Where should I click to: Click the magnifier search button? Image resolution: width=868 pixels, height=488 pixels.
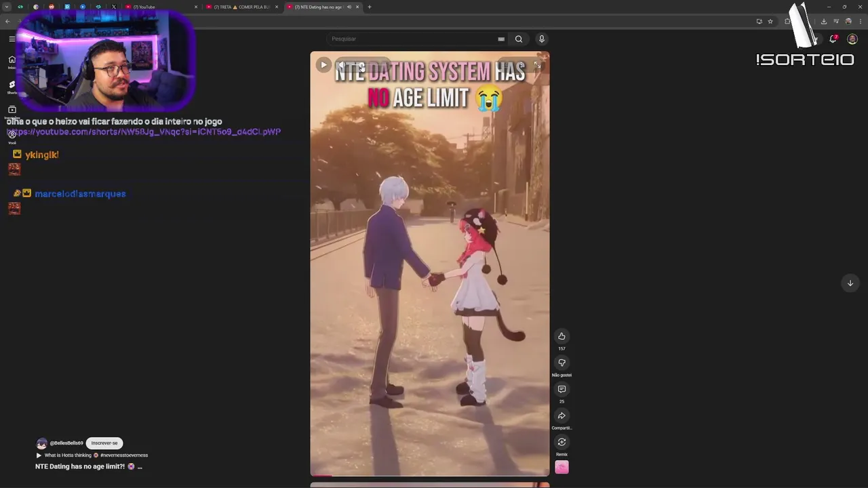[519, 39]
